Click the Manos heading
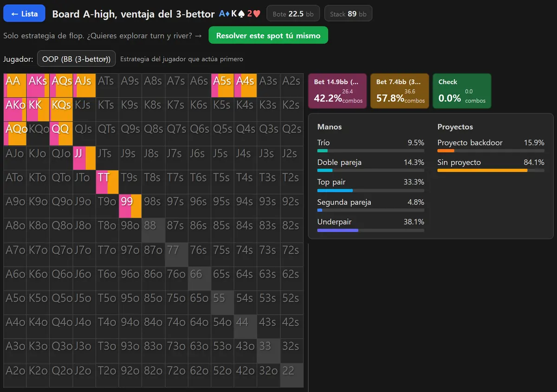 click(329, 127)
